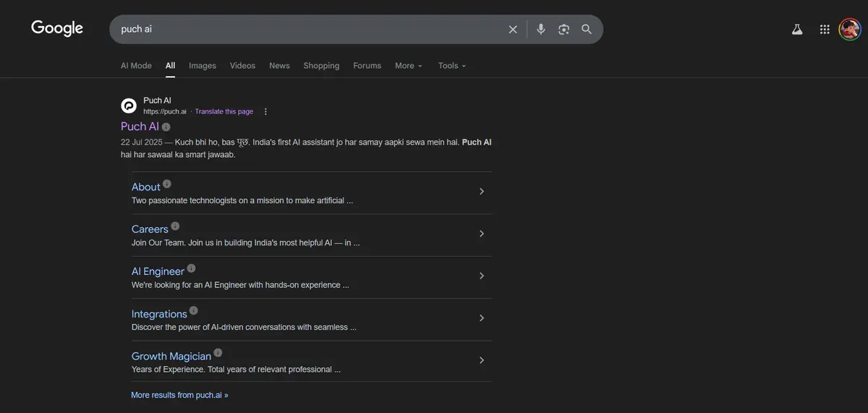This screenshot has width=868, height=413.
Task: Click the magnifying glass search button
Action: pos(587,30)
